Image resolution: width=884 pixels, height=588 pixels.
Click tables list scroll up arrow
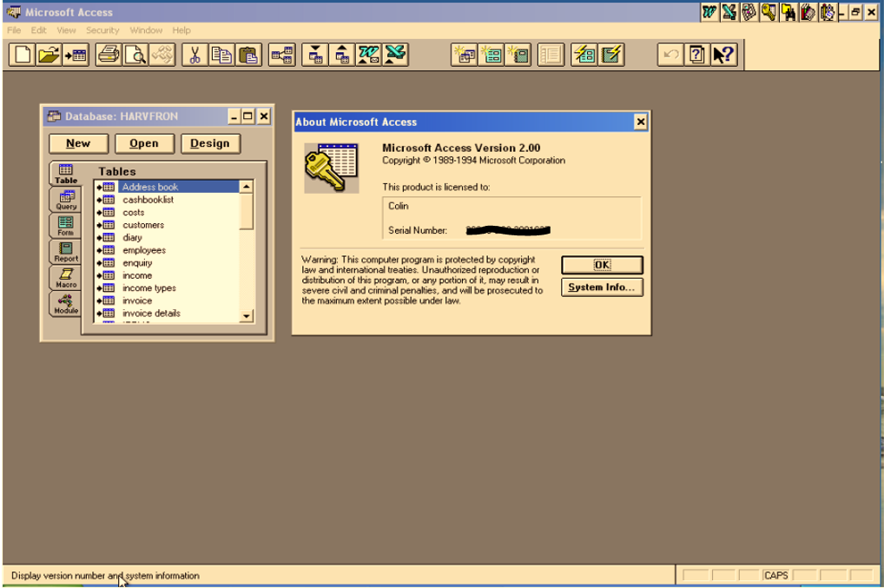[247, 187]
